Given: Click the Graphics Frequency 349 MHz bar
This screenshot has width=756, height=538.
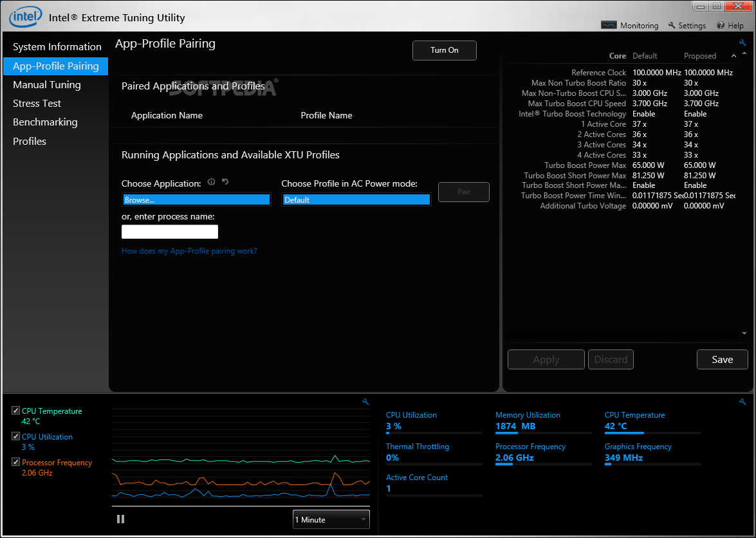Looking at the screenshot, I should point(653,464).
